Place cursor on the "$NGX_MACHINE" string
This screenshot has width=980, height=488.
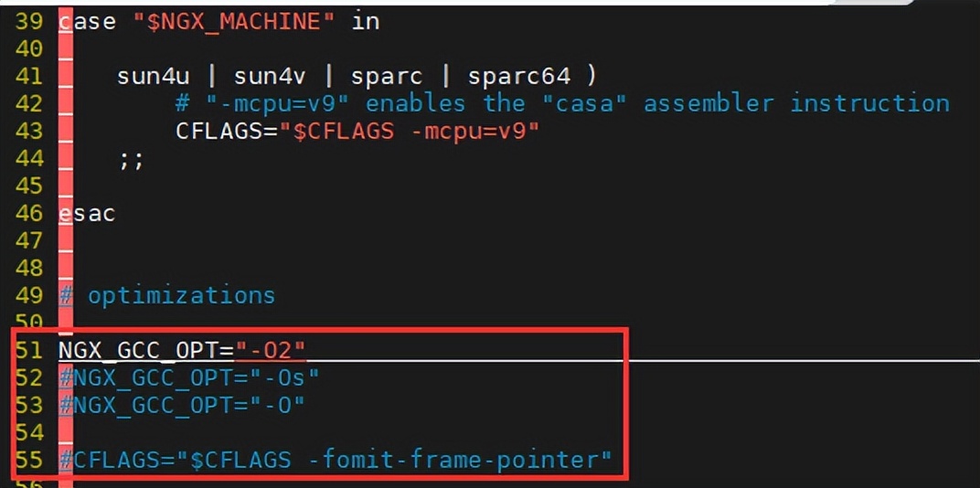[233, 21]
